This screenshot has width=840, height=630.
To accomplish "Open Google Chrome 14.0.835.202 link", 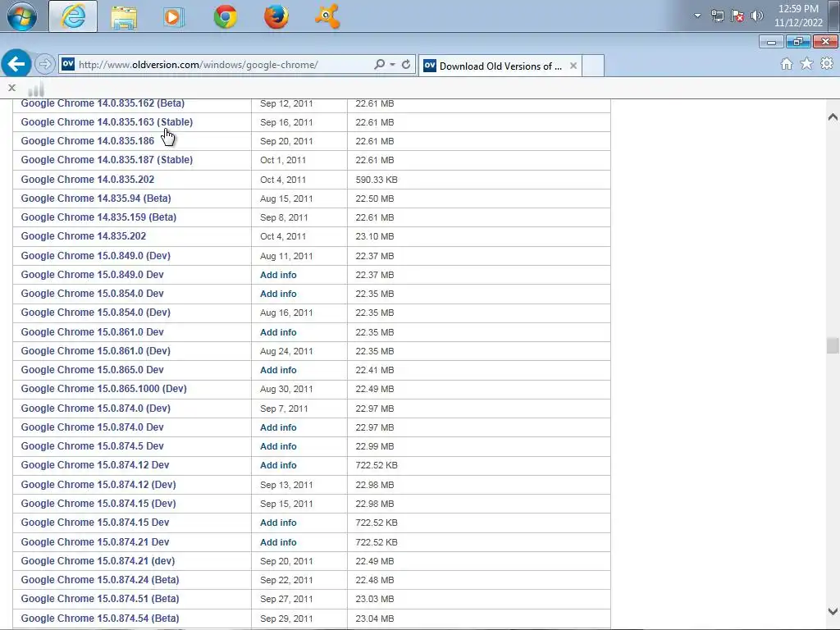I will (87, 180).
